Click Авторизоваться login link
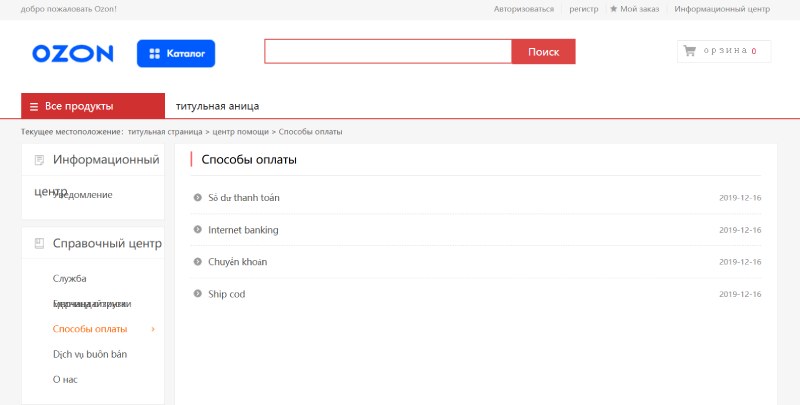 [x=523, y=9]
